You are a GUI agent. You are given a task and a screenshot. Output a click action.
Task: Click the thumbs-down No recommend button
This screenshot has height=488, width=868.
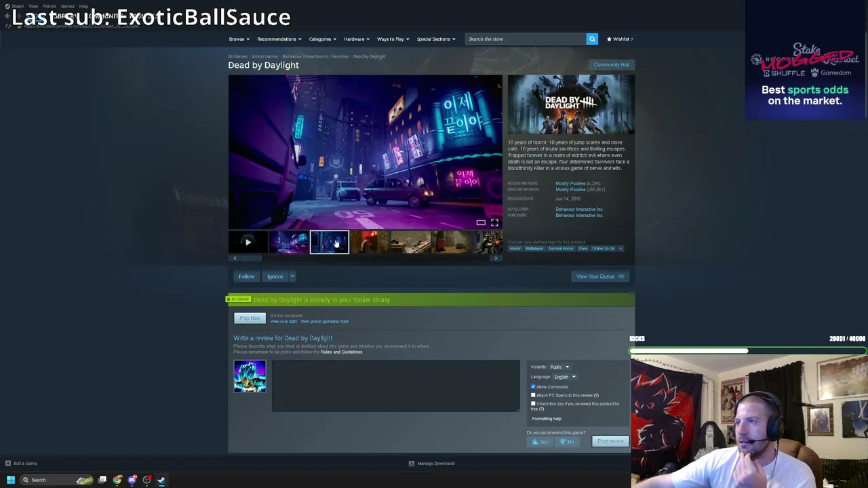click(x=567, y=441)
